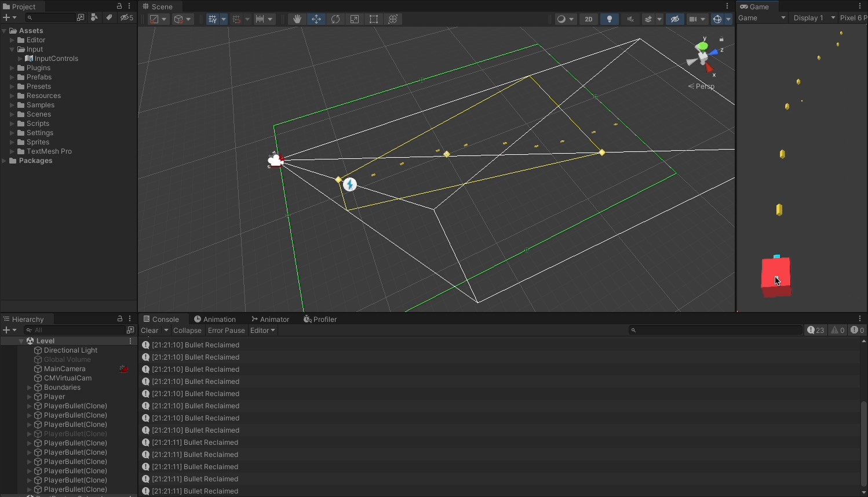Image resolution: width=868 pixels, height=497 pixels.
Task: Select MainCamera in Hierarchy
Action: coord(64,369)
